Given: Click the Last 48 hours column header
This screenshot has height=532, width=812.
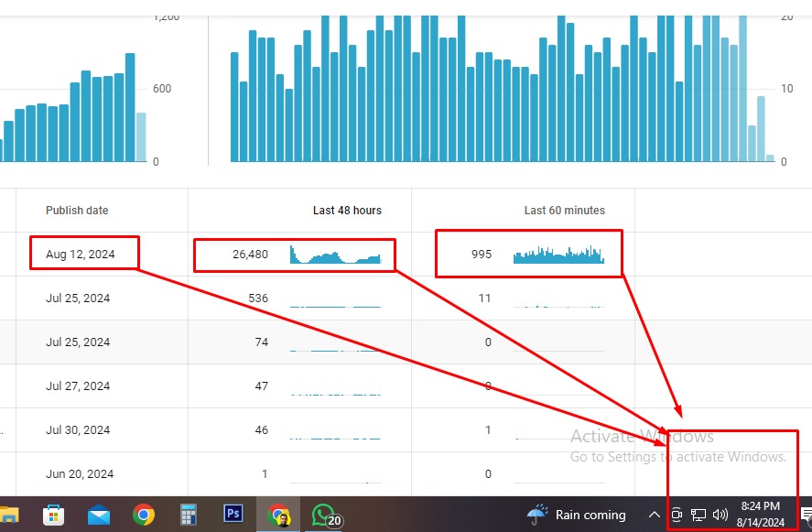Looking at the screenshot, I should click(347, 211).
